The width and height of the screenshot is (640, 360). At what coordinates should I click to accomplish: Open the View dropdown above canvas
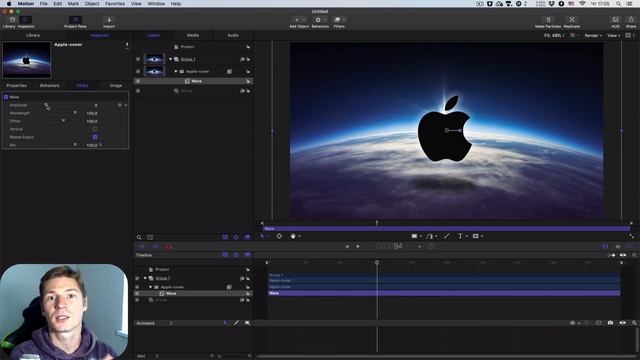(x=613, y=36)
